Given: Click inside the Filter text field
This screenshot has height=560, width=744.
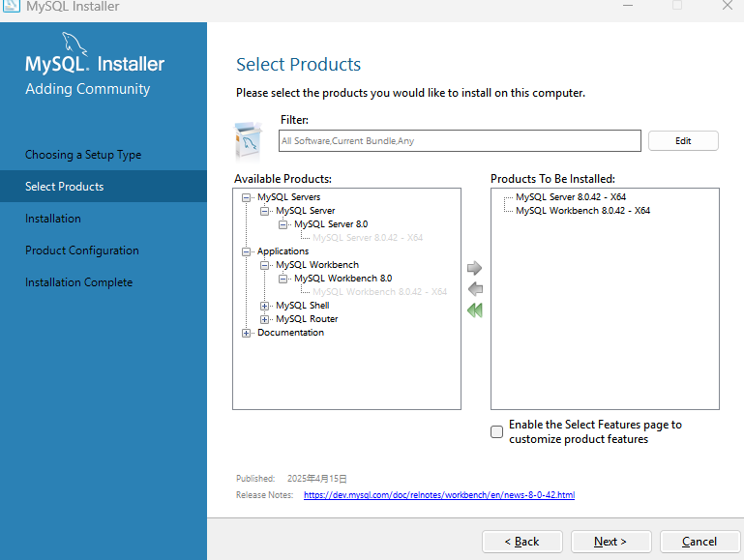Looking at the screenshot, I should pos(460,141).
